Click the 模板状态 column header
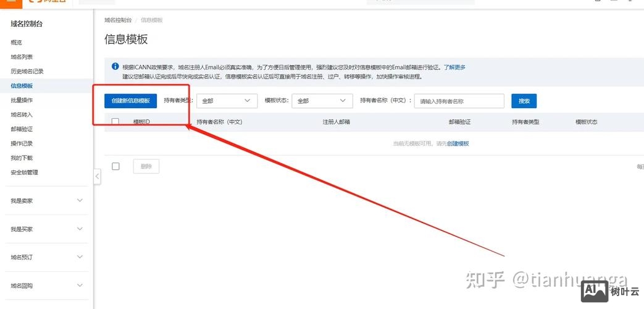The height and width of the screenshot is (309, 644). point(587,122)
